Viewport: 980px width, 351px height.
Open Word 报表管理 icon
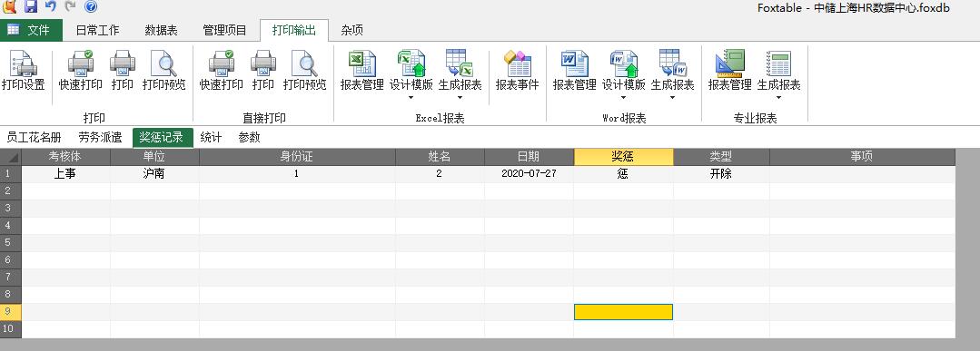click(574, 71)
